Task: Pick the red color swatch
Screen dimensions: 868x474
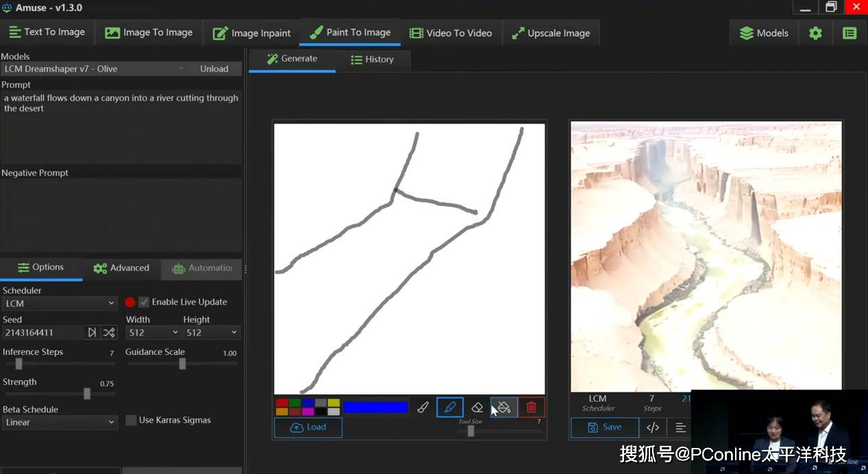Action: tap(281, 403)
